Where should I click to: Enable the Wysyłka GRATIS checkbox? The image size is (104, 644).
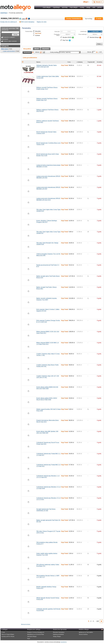tap(61, 37)
